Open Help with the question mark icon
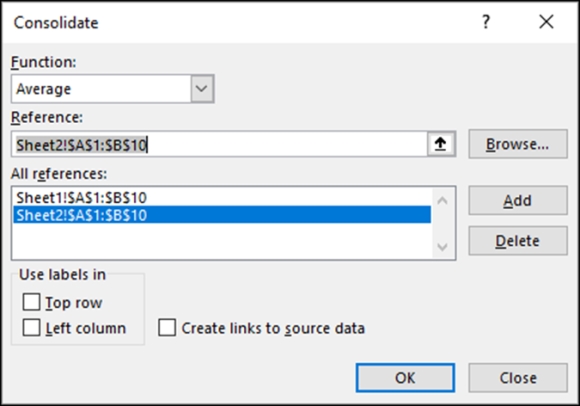Image resolution: width=580 pixels, height=406 pixels. (x=486, y=21)
